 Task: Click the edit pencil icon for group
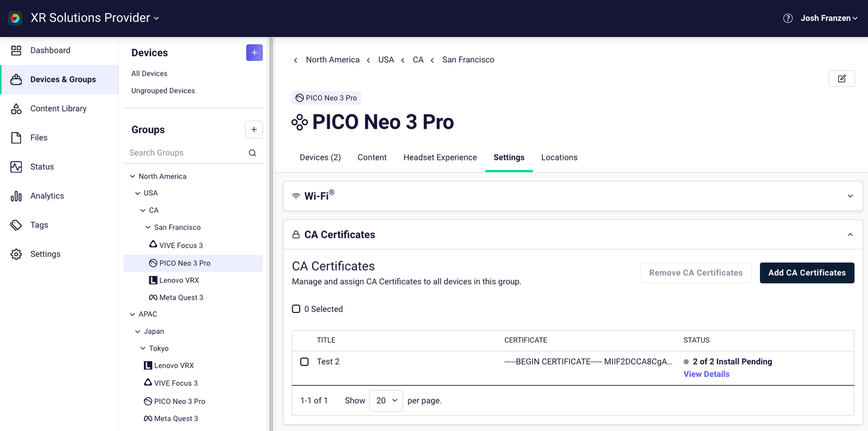842,79
